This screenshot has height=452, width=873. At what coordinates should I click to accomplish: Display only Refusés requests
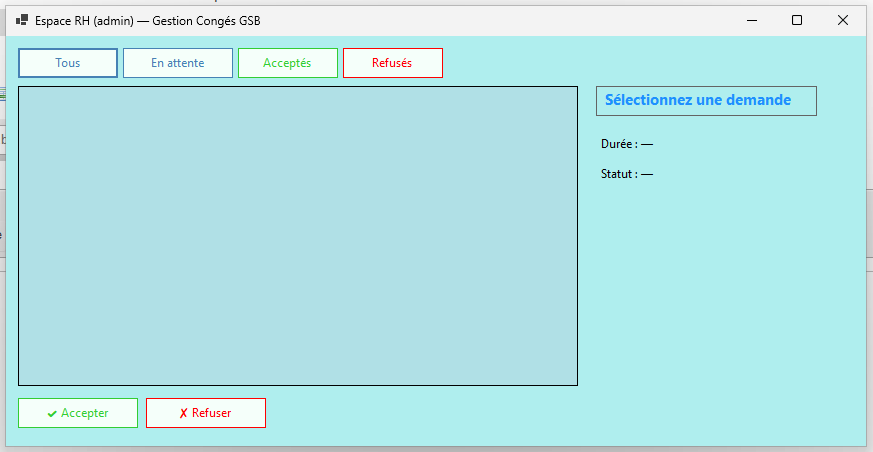pos(392,63)
